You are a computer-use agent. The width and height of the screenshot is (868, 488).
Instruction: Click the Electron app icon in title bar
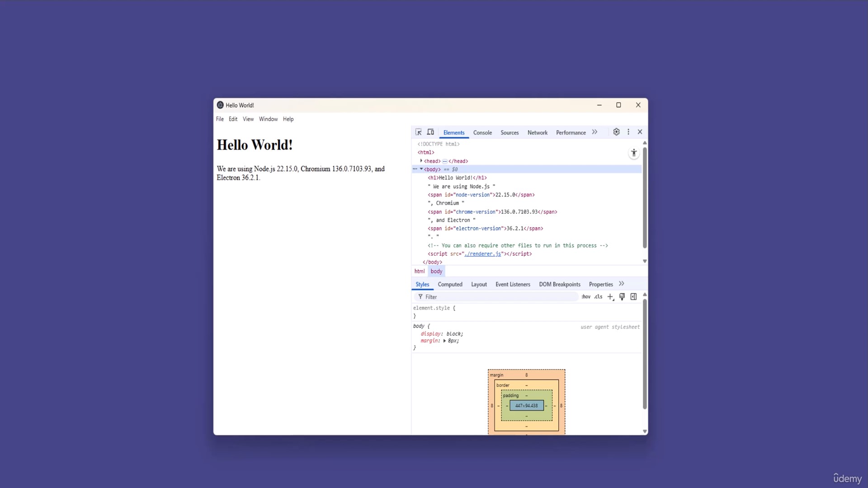tap(220, 105)
